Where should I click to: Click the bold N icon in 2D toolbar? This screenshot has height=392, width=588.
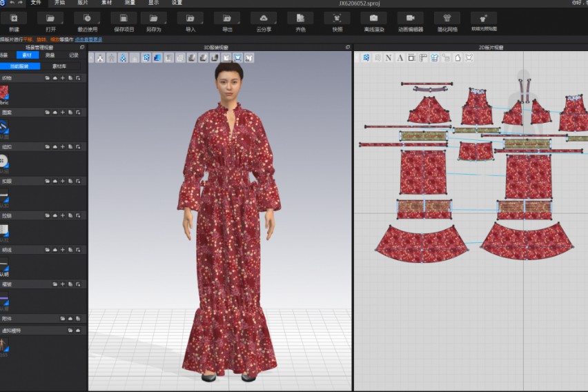click(x=389, y=58)
